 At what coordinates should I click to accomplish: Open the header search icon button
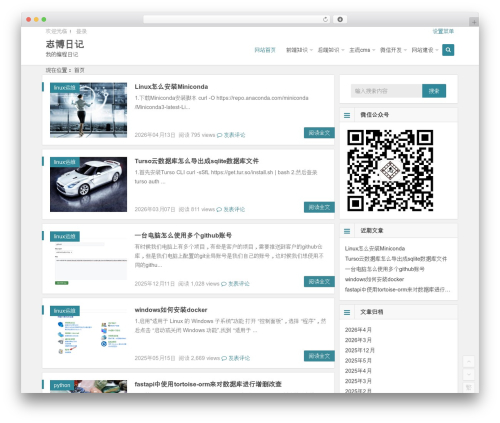click(448, 50)
